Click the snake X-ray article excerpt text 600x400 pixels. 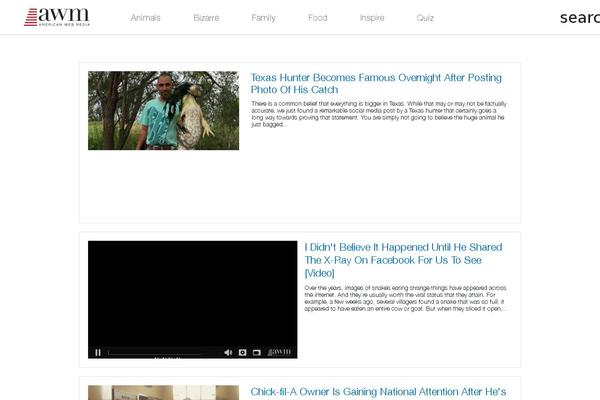tap(406, 298)
